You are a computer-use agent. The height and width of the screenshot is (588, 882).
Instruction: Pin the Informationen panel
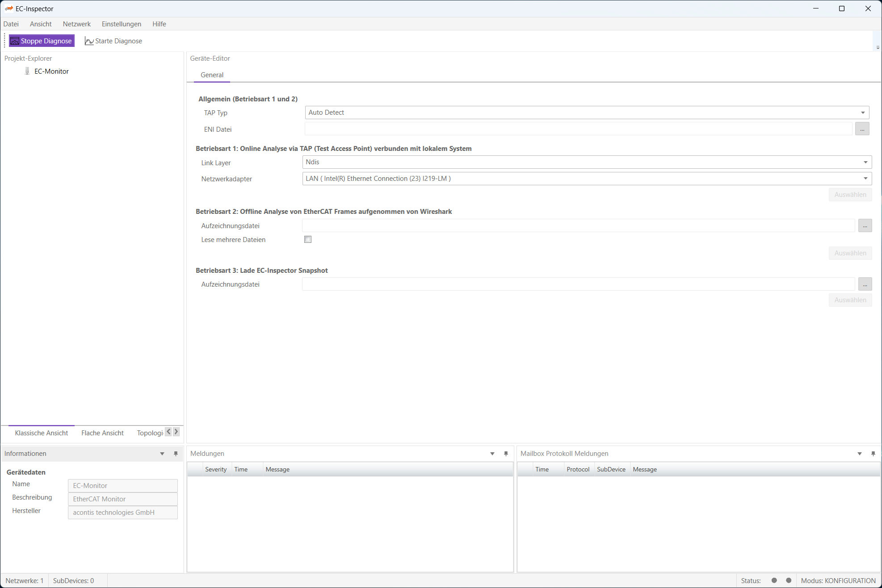click(x=176, y=454)
